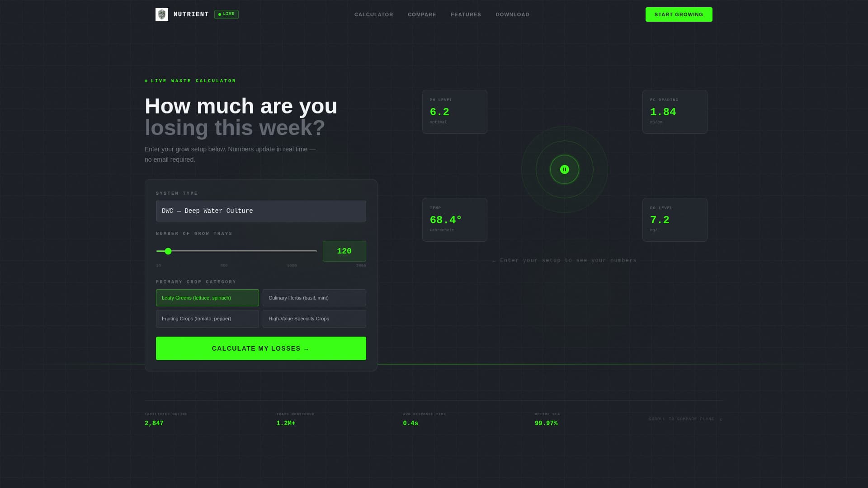Open the Features nav item

pos(466,14)
